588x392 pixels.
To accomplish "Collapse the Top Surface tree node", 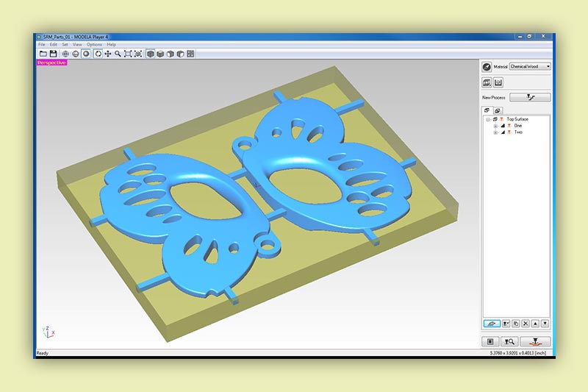I will [x=488, y=119].
